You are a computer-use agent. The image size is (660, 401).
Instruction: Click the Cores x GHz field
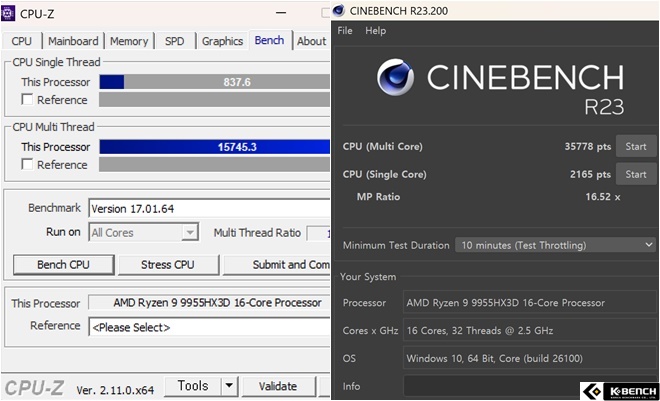[x=530, y=330]
